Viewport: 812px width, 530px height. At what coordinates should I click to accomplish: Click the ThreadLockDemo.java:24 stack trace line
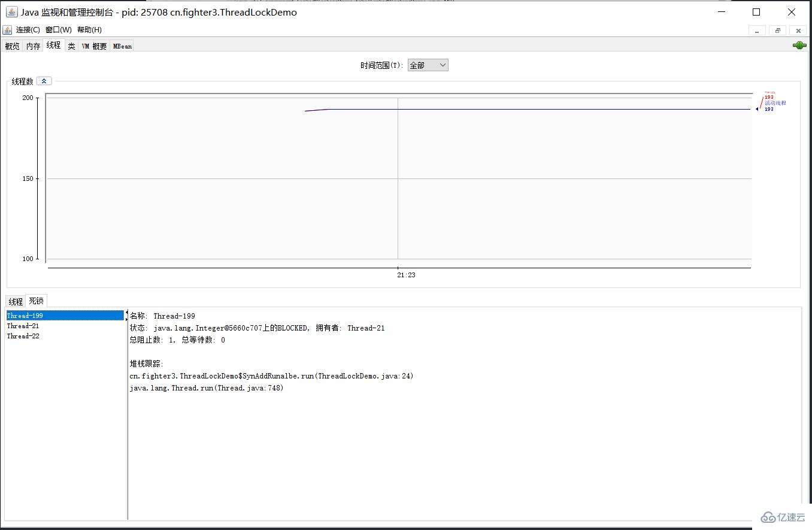click(x=271, y=376)
